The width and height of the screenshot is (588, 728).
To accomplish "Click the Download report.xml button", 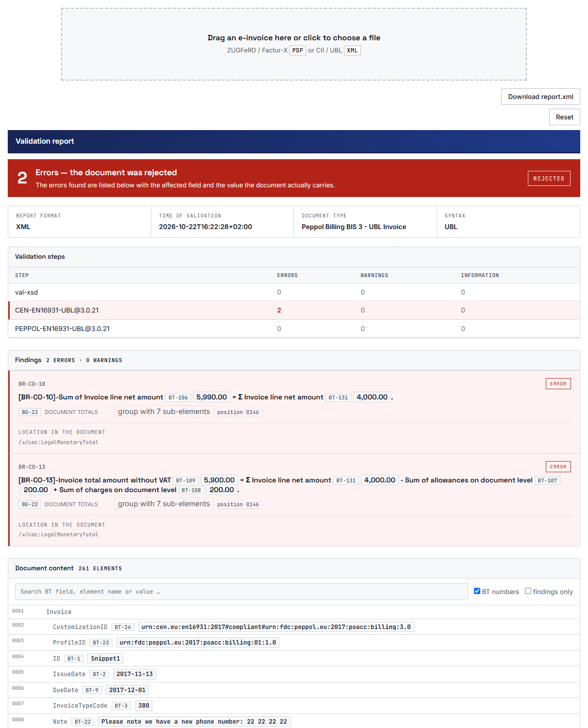I will pos(540,97).
